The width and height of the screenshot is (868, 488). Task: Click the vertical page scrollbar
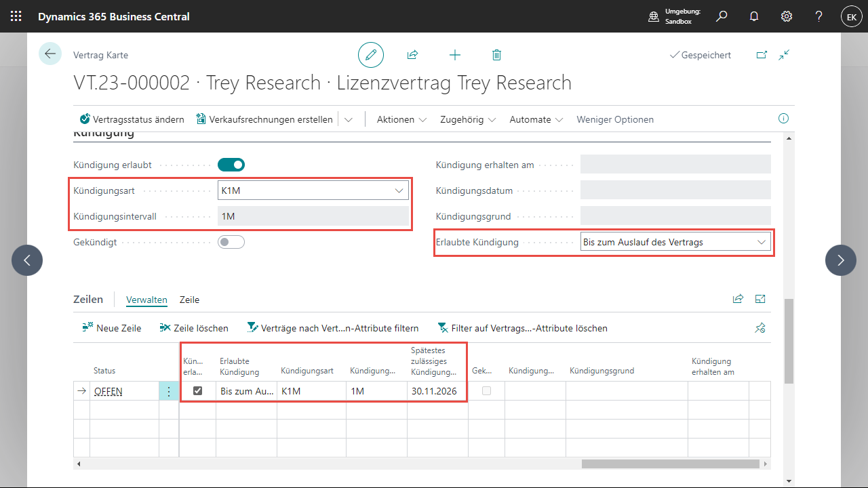pyautogui.click(x=788, y=341)
